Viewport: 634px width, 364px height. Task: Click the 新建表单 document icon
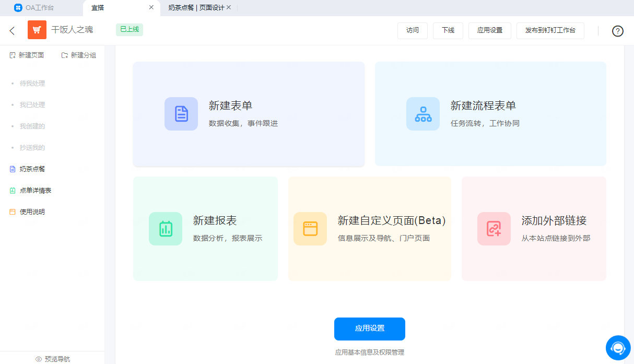point(181,113)
